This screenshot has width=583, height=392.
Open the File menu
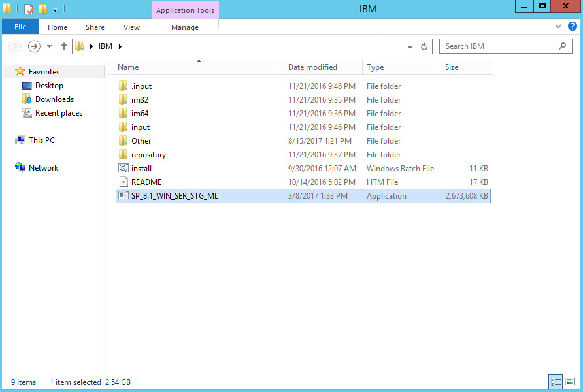[x=20, y=27]
